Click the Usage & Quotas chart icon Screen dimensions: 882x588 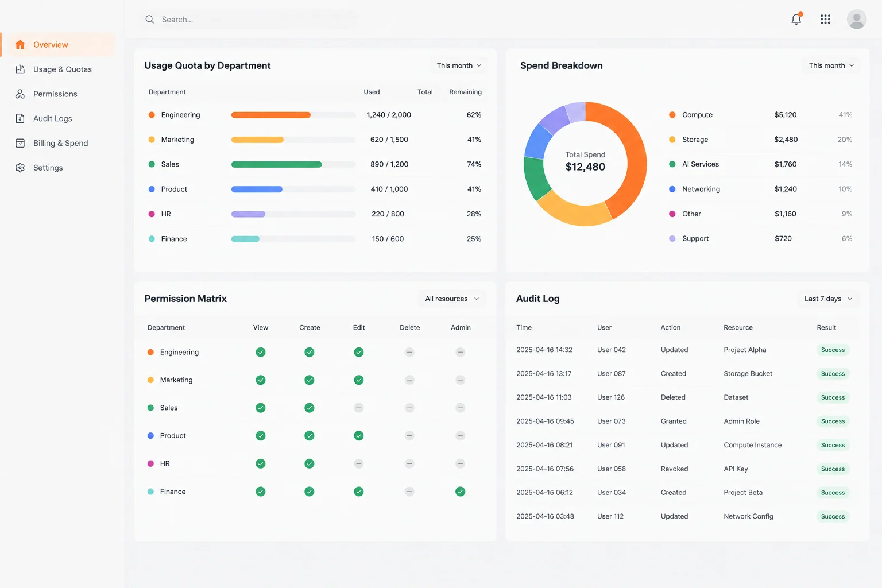(x=20, y=69)
